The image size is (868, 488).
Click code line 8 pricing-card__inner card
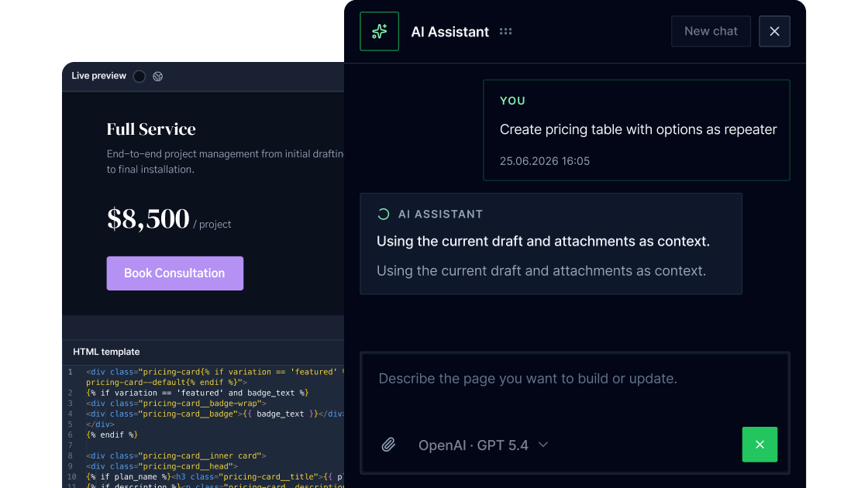coord(176,456)
